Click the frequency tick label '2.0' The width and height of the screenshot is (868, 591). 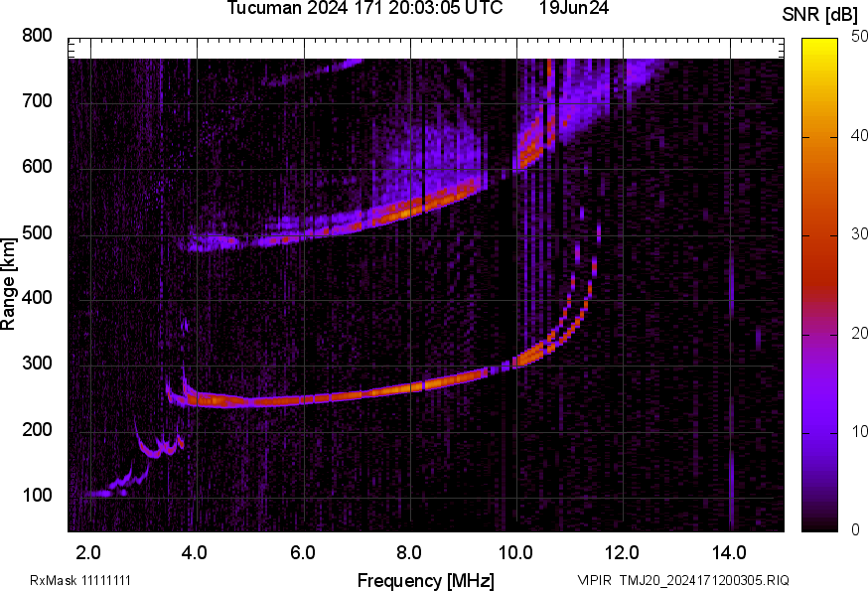point(88,553)
